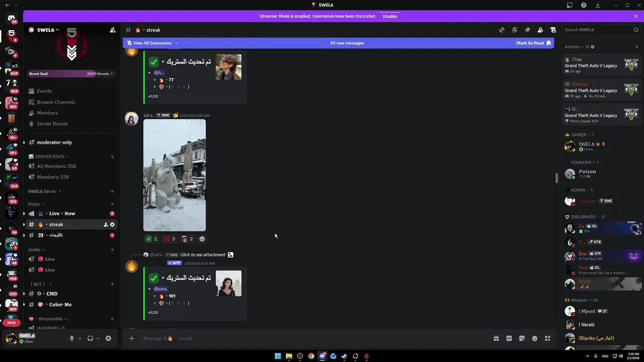Toggle the avatar emoji reaction count 2
The width and height of the screenshot is (644, 362).
pyautogui.click(x=187, y=239)
